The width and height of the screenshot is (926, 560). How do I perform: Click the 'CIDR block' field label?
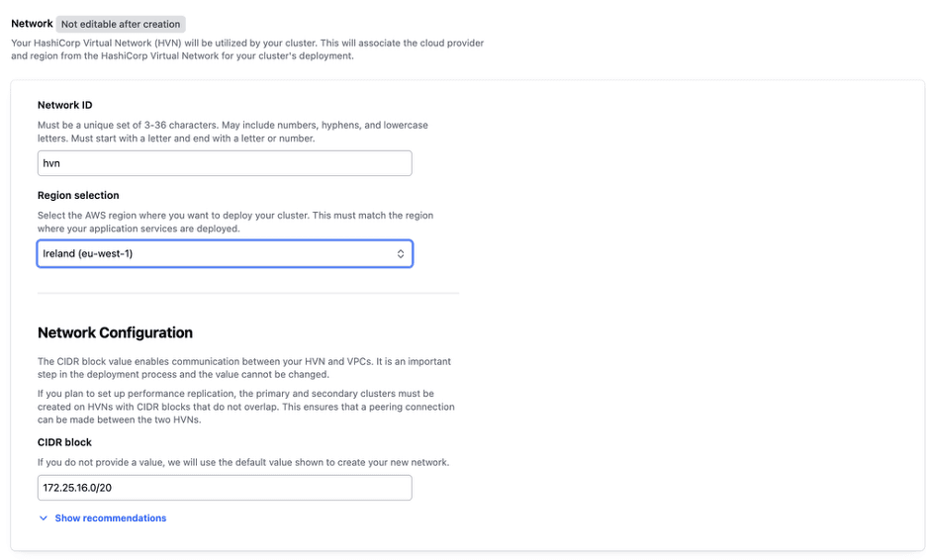point(64,442)
